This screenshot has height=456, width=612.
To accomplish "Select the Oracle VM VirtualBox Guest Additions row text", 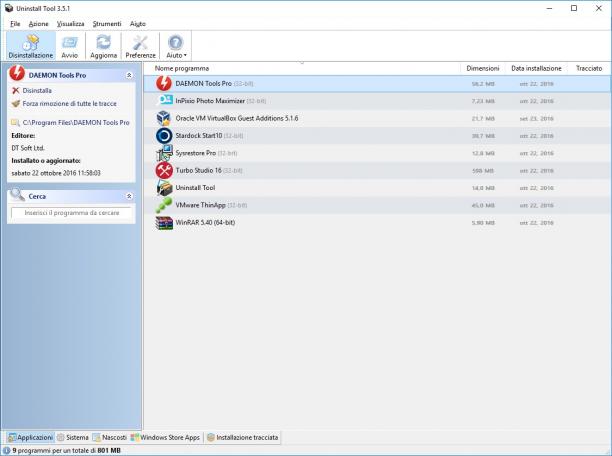I will [x=237, y=118].
